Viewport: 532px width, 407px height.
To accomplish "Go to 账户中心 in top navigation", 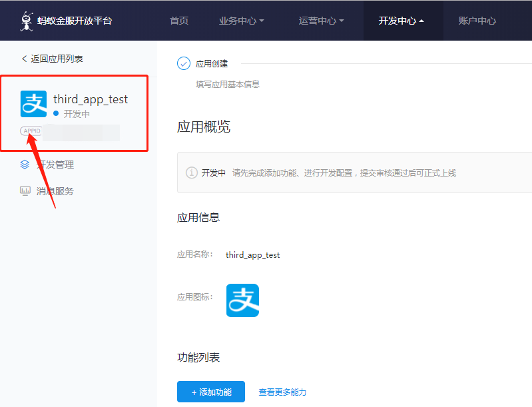I will tap(477, 21).
